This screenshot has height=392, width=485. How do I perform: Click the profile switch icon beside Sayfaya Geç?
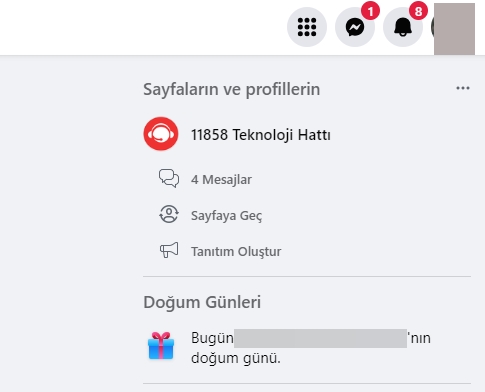coord(169,214)
